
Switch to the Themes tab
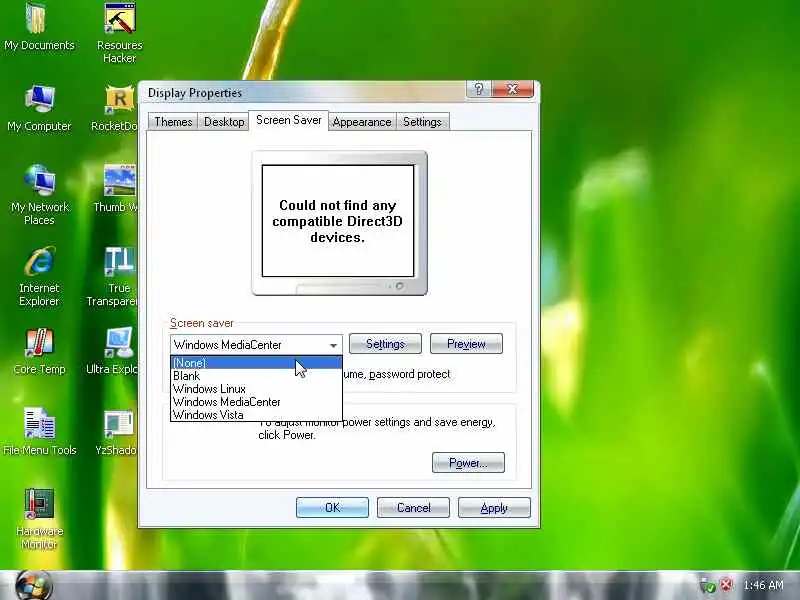click(x=173, y=122)
